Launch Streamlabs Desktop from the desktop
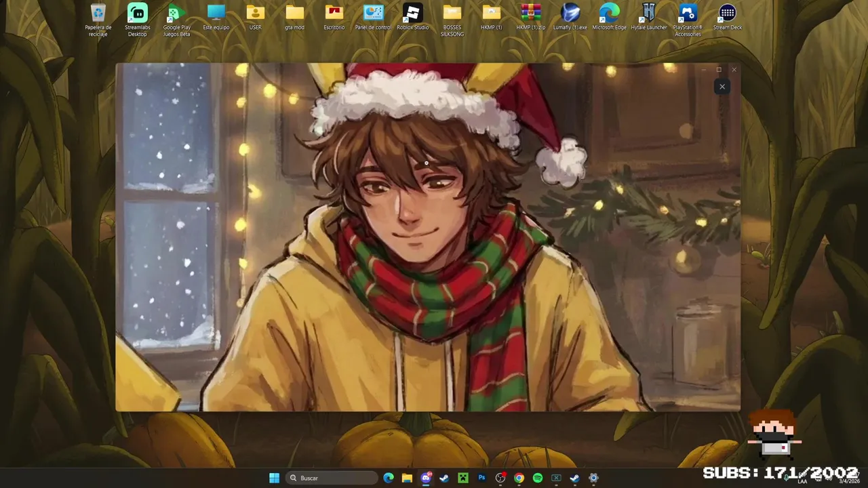This screenshot has width=868, height=488. pyautogui.click(x=138, y=20)
